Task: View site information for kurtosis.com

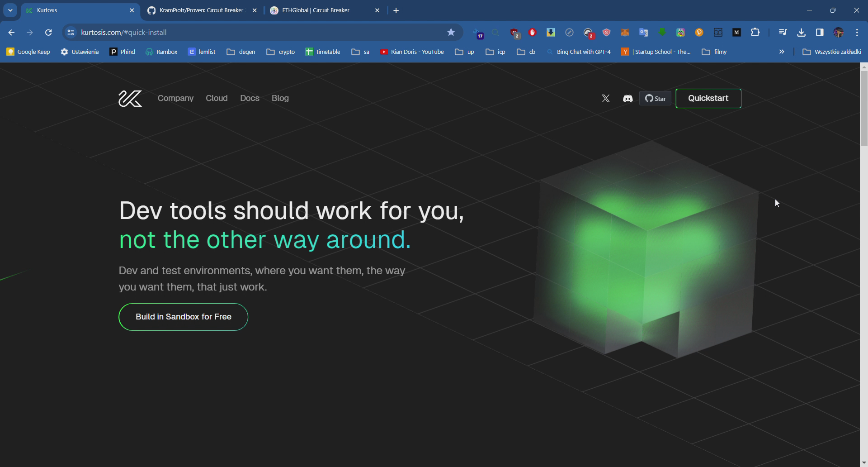Action: click(71, 33)
